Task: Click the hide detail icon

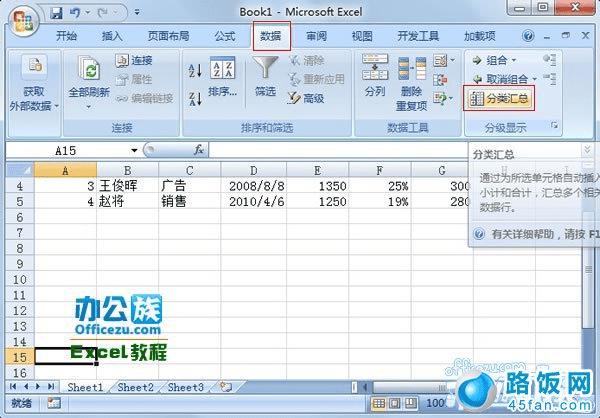Action: pos(549,78)
